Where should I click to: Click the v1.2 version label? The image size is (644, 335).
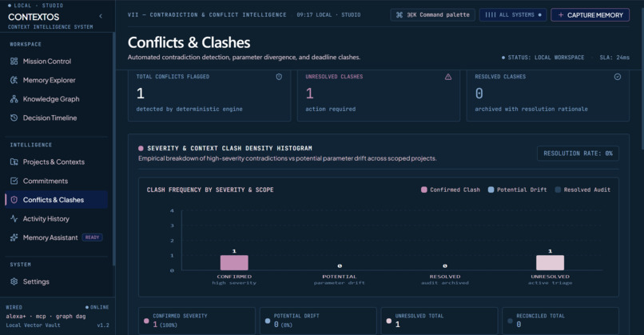pyautogui.click(x=103, y=325)
